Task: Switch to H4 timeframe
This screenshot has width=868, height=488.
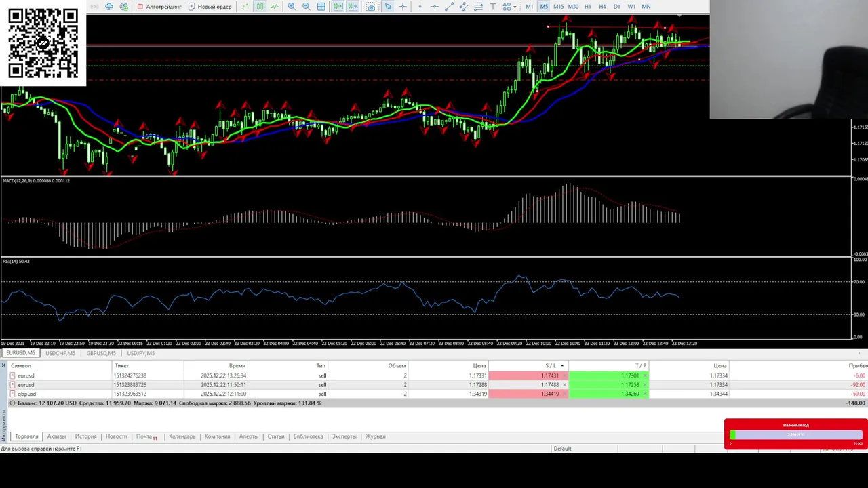Action: (x=602, y=6)
